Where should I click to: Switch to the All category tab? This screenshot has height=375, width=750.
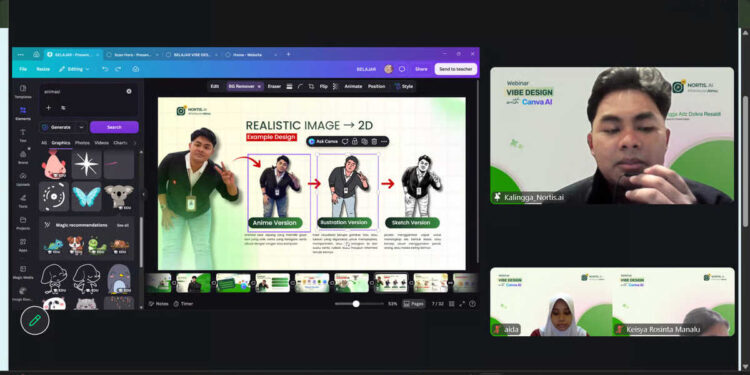tap(44, 143)
